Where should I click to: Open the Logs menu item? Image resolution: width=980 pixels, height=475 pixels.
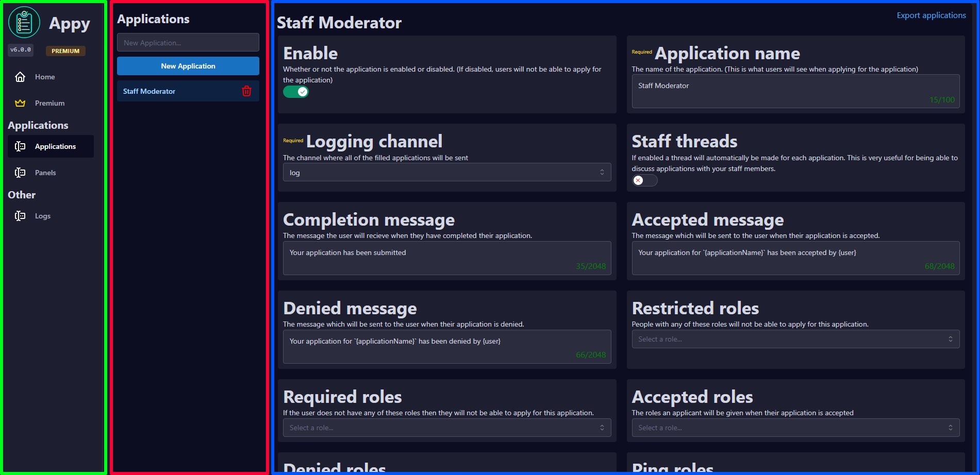click(43, 216)
